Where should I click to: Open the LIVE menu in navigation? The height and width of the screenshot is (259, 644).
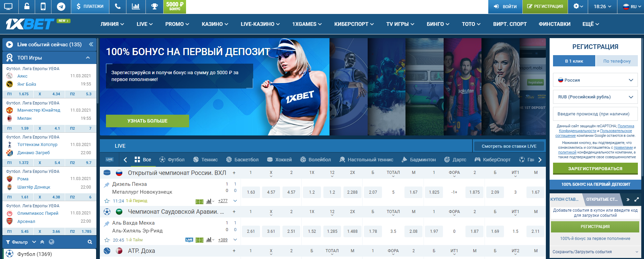point(144,24)
